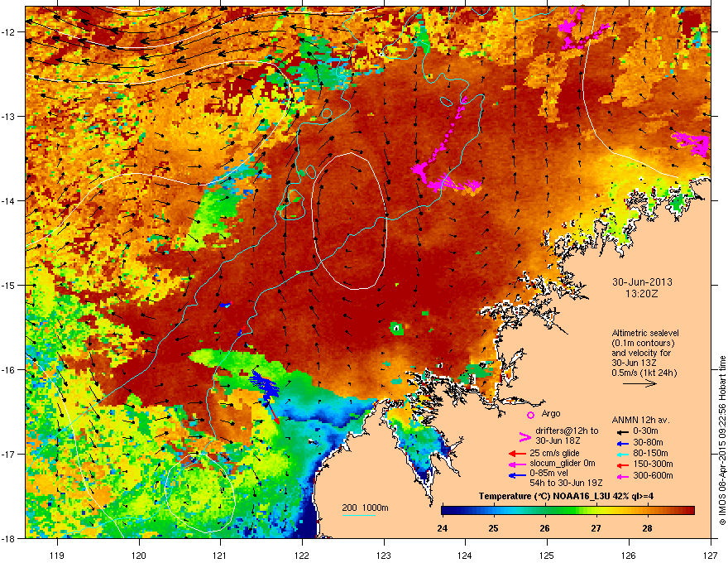Click the colorbar tick label '25'

(494, 528)
